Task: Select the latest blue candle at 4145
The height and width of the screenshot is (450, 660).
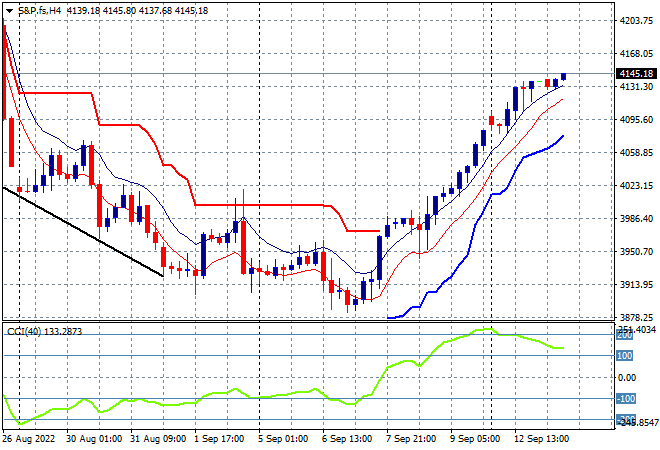Action: point(563,76)
